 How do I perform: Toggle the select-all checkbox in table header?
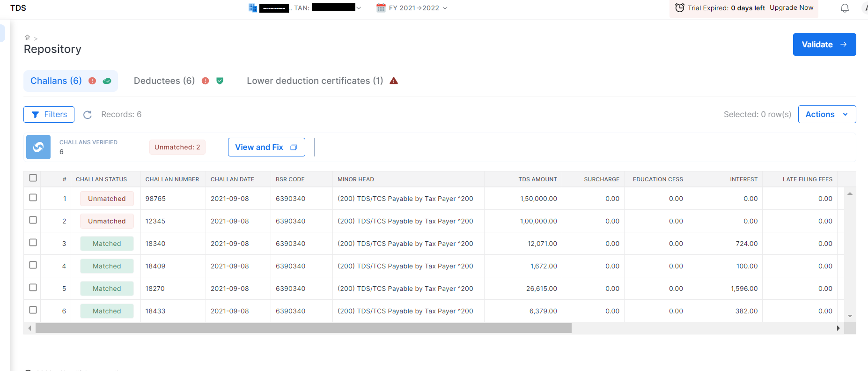click(33, 178)
